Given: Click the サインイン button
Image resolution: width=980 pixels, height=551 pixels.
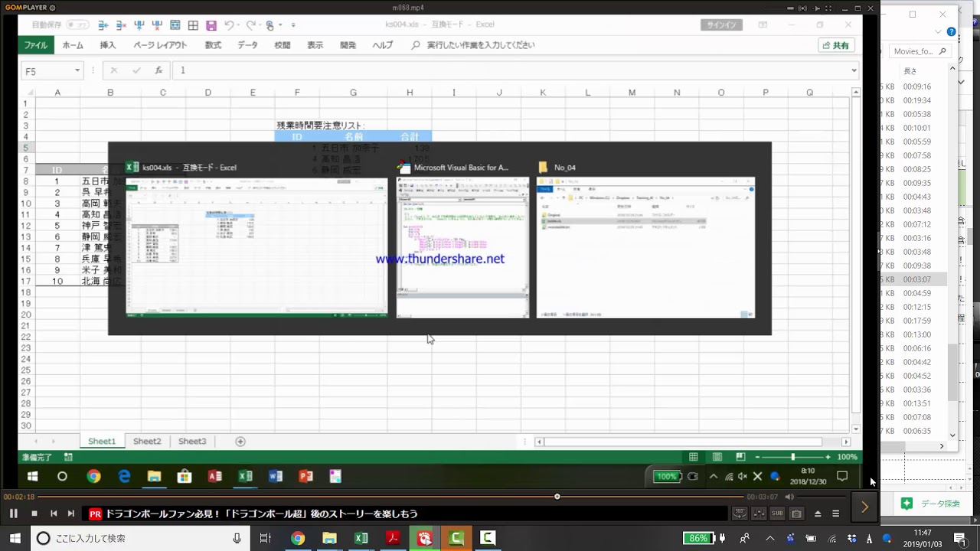Looking at the screenshot, I should (x=720, y=25).
